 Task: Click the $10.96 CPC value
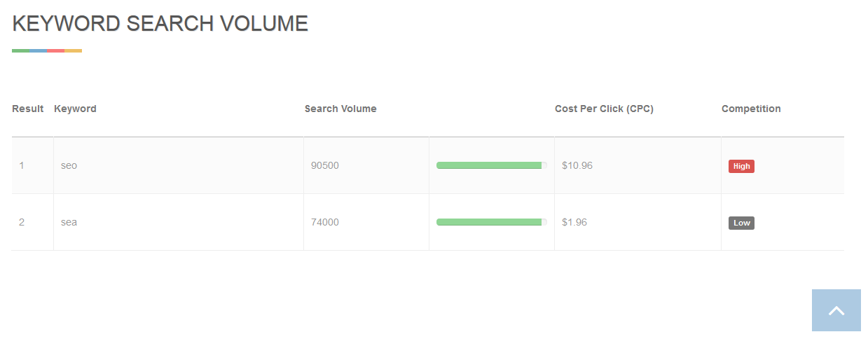click(x=577, y=165)
